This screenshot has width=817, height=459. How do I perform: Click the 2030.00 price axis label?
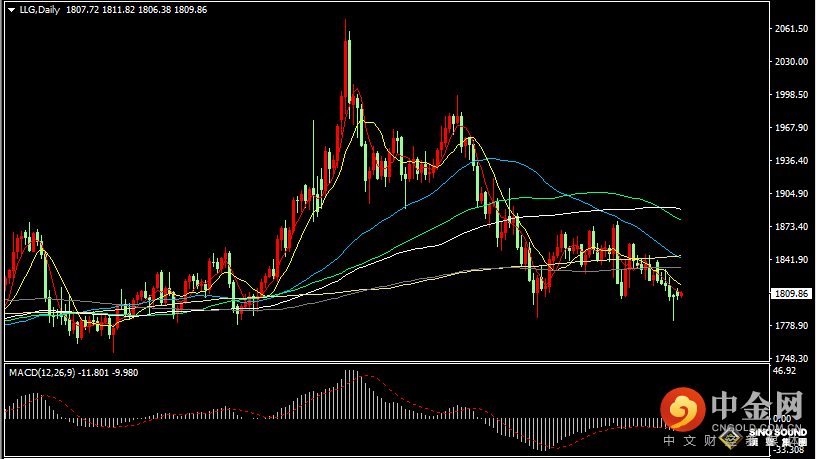point(790,62)
